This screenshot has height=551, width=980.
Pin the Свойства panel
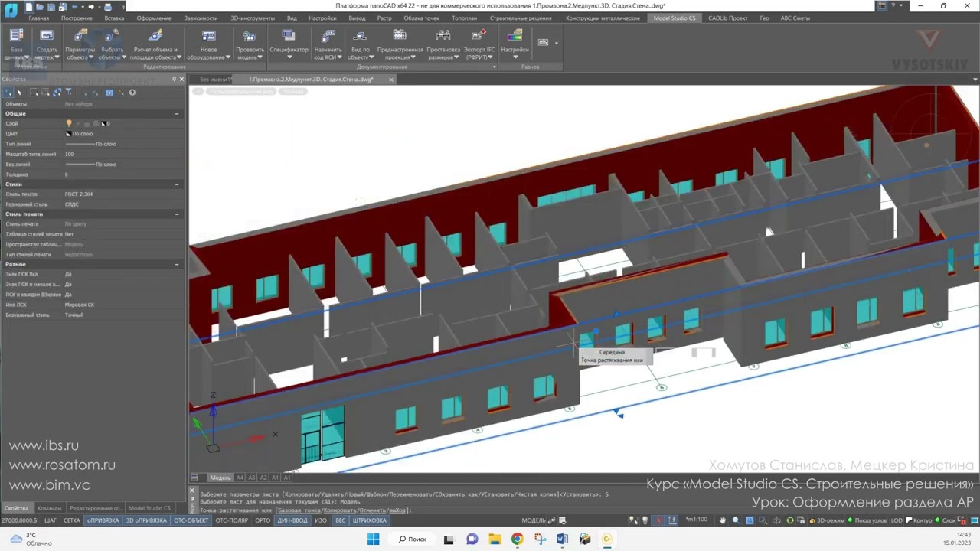pyautogui.click(x=174, y=80)
